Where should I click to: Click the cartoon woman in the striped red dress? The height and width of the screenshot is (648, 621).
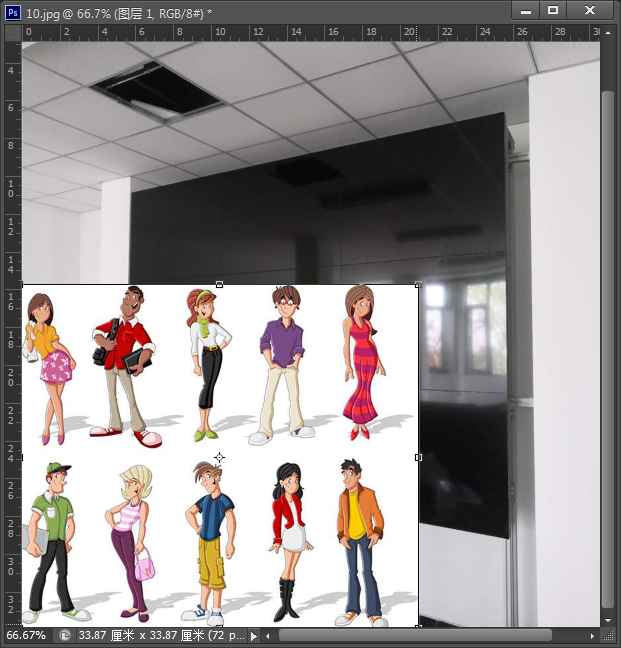[363, 362]
